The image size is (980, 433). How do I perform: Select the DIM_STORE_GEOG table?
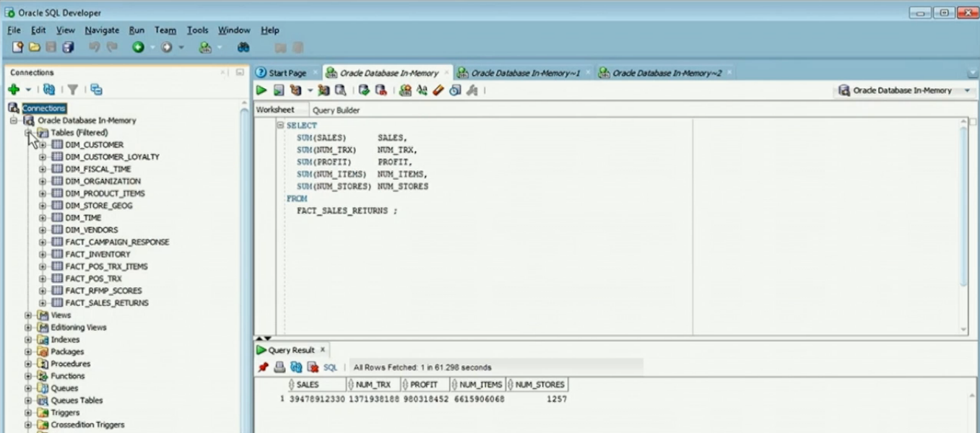click(x=99, y=206)
